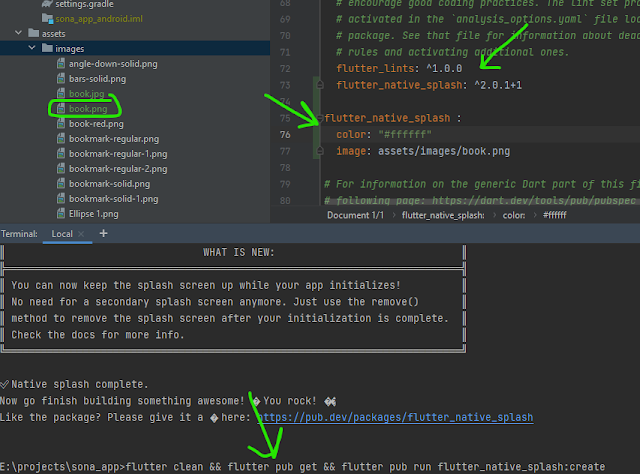Open bookmark-solid.png from images folder

point(109,184)
